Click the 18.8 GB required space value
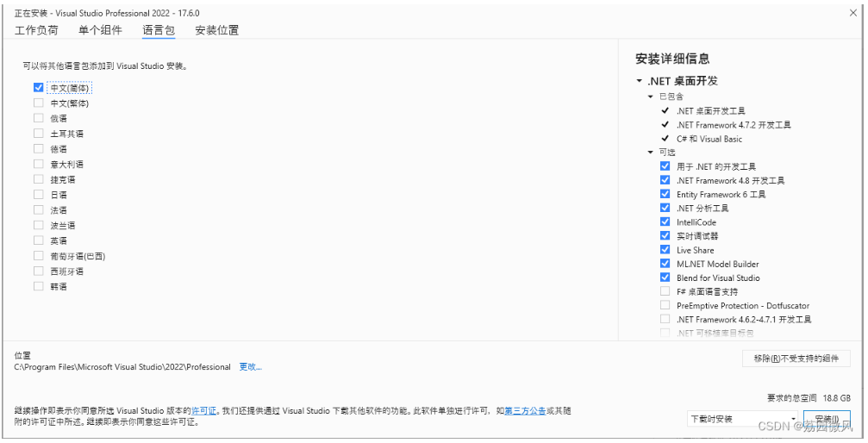 pos(836,397)
